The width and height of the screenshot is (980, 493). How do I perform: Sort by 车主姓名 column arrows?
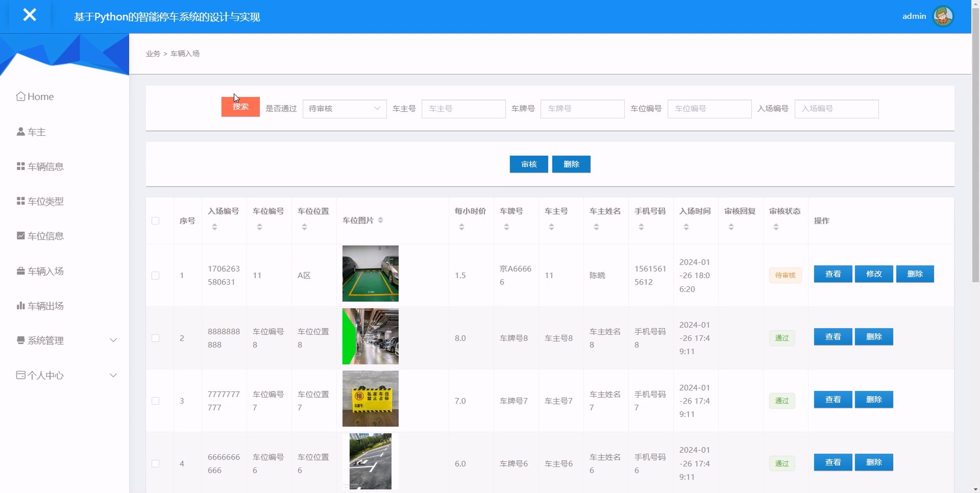[x=596, y=227]
